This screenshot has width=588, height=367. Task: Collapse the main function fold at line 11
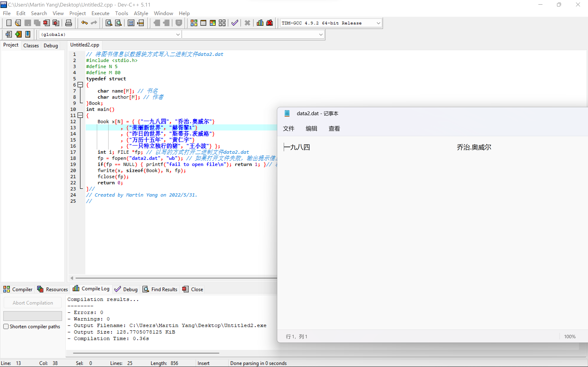(x=80, y=115)
